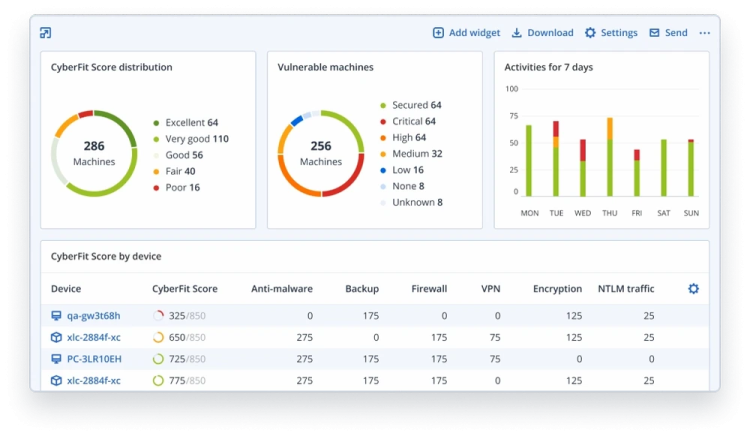Open the three-dot more options menu
Screen dimensions: 750x436
705,33
